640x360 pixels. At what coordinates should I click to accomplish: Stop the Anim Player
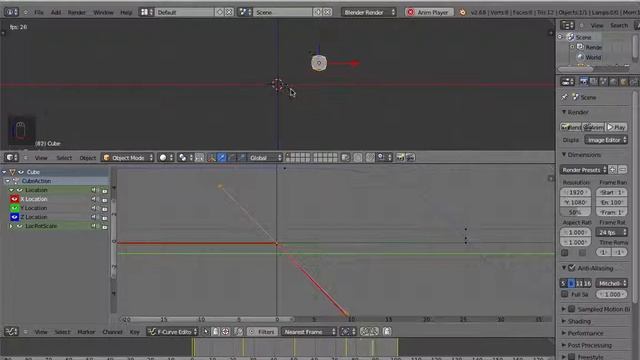(429, 12)
